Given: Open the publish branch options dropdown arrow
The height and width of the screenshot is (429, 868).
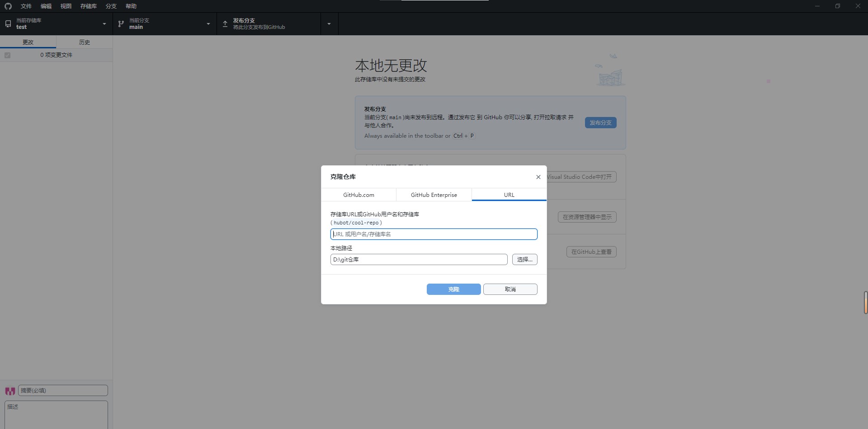Looking at the screenshot, I should click(x=329, y=24).
